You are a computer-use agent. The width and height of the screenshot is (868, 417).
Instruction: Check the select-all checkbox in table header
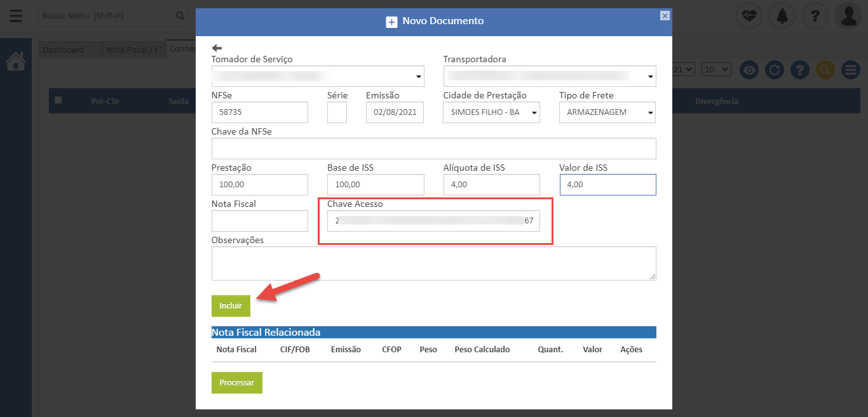58,100
